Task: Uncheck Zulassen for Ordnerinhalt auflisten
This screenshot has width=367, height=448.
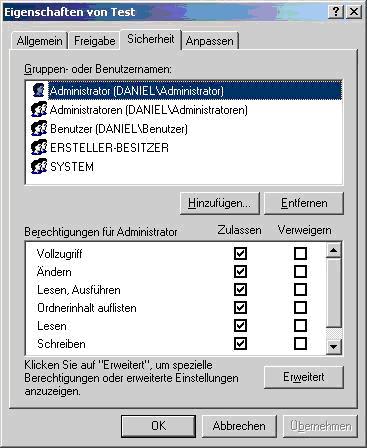Action: click(x=240, y=307)
